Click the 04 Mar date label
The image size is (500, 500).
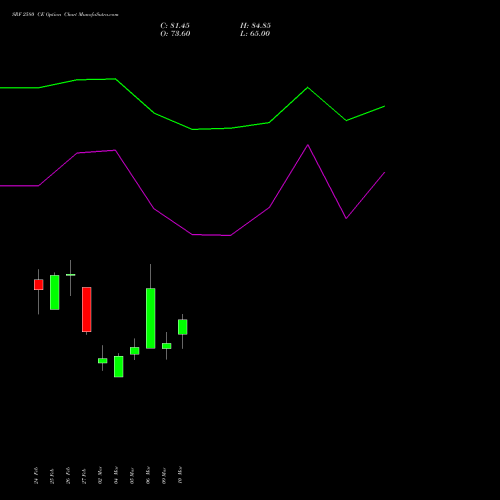pyautogui.click(x=116, y=475)
